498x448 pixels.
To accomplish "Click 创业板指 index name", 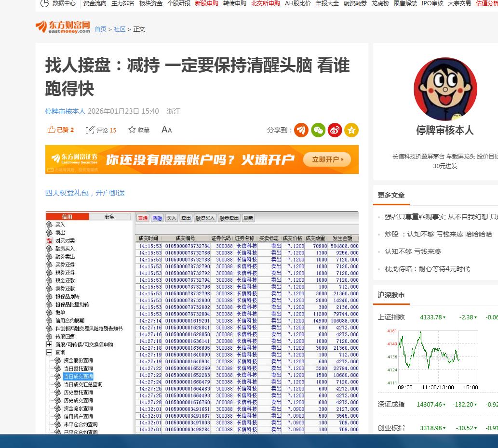I will coord(391,428).
